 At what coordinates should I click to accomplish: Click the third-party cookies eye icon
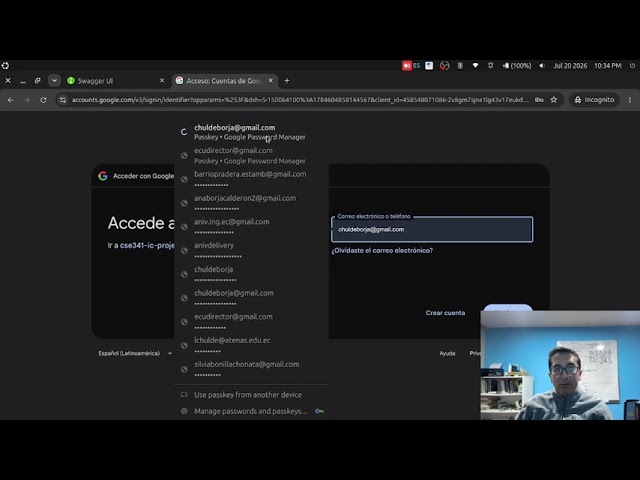(x=539, y=100)
